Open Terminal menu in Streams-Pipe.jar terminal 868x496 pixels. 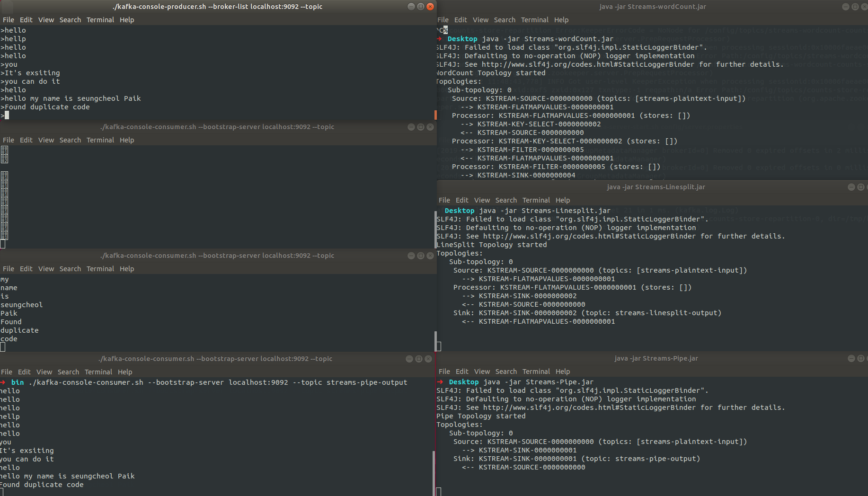[x=536, y=372]
